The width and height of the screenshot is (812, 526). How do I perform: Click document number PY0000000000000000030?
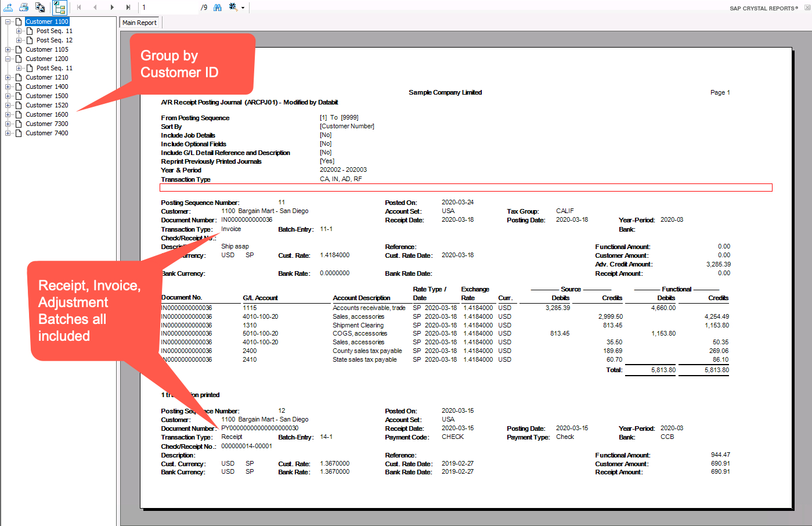[x=260, y=428]
